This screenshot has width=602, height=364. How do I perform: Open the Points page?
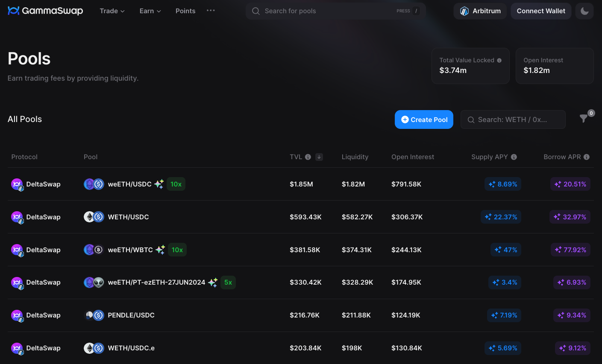point(185,11)
